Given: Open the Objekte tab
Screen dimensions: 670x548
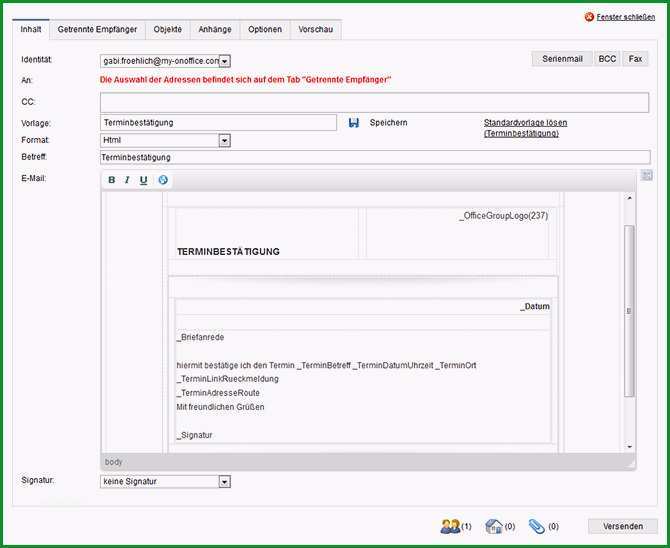Looking at the screenshot, I should (168, 29).
